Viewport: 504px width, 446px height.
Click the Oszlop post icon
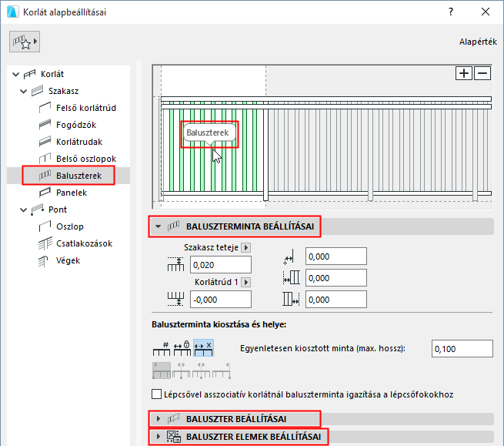pos(45,226)
